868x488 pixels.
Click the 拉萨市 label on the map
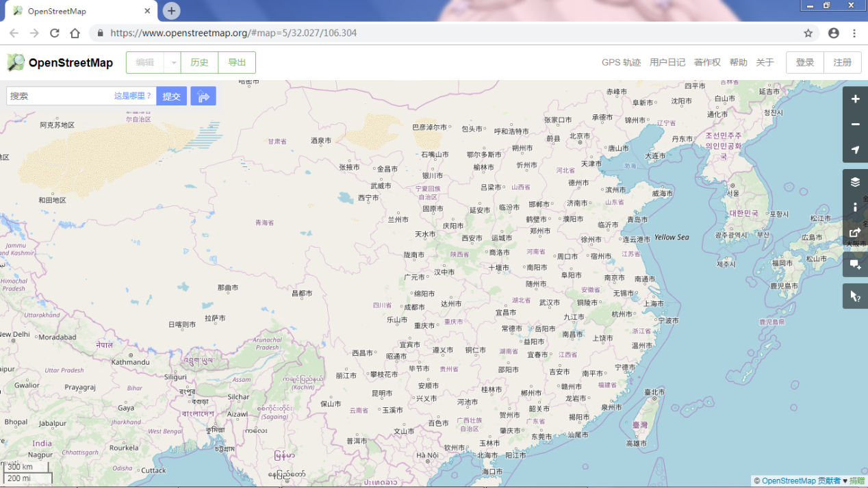(x=215, y=318)
